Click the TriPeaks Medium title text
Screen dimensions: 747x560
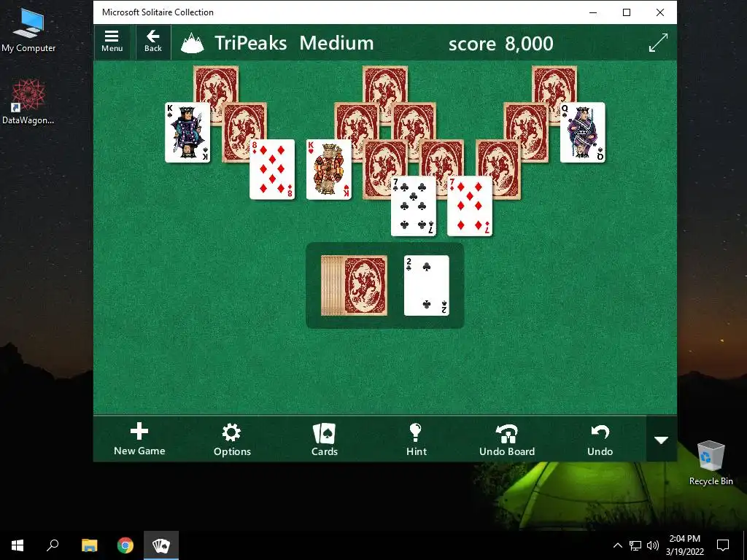click(294, 43)
